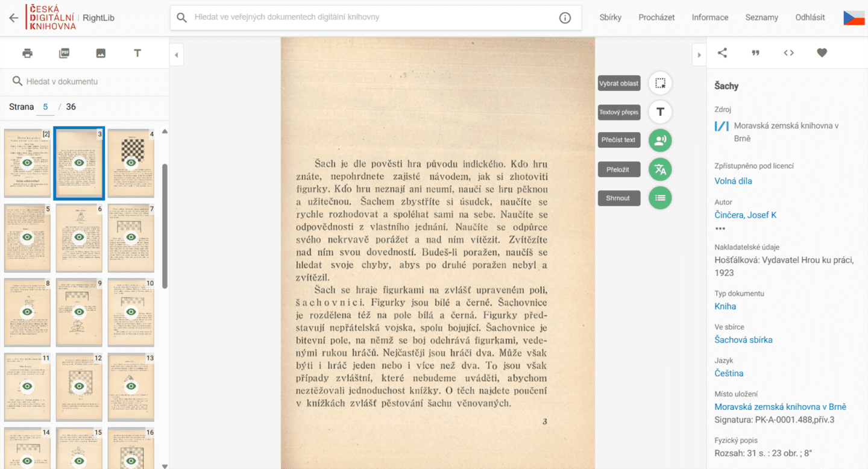
Task: Follow the Činčera, Josef K author link
Action: point(746,215)
